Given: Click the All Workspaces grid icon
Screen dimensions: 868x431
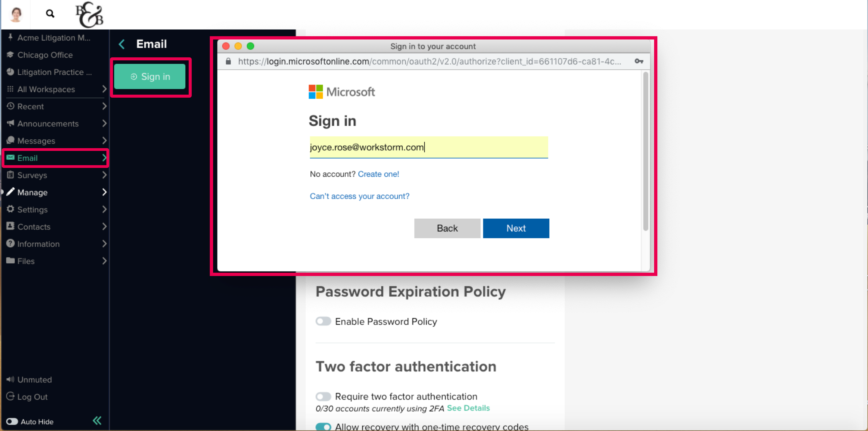Looking at the screenshot, I should [x=10, y=89].
